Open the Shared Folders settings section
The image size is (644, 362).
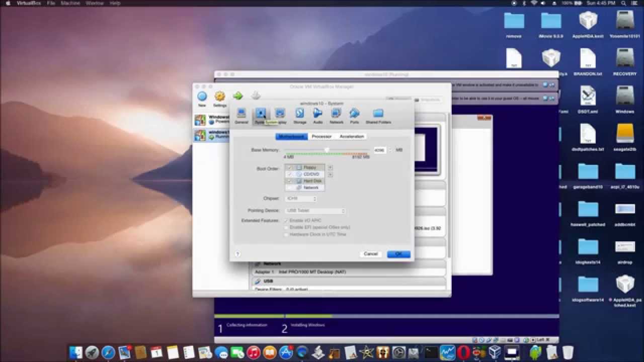pyautogui.click(x=378, y=116)
